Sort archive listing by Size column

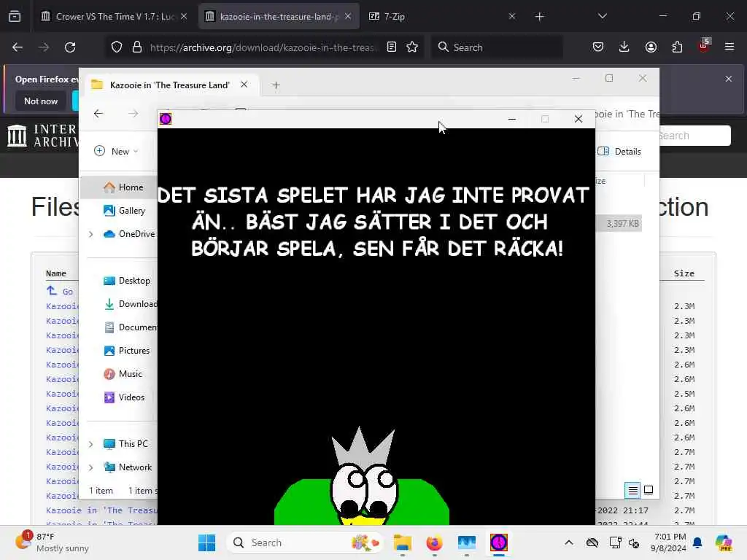(x=684, y=273)
